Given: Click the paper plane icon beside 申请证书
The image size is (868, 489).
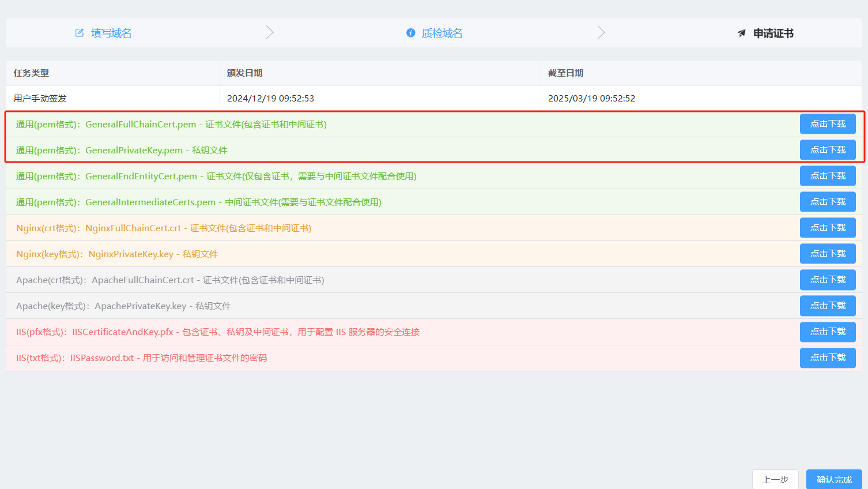Looking at the screenshot, I should 741,33.
